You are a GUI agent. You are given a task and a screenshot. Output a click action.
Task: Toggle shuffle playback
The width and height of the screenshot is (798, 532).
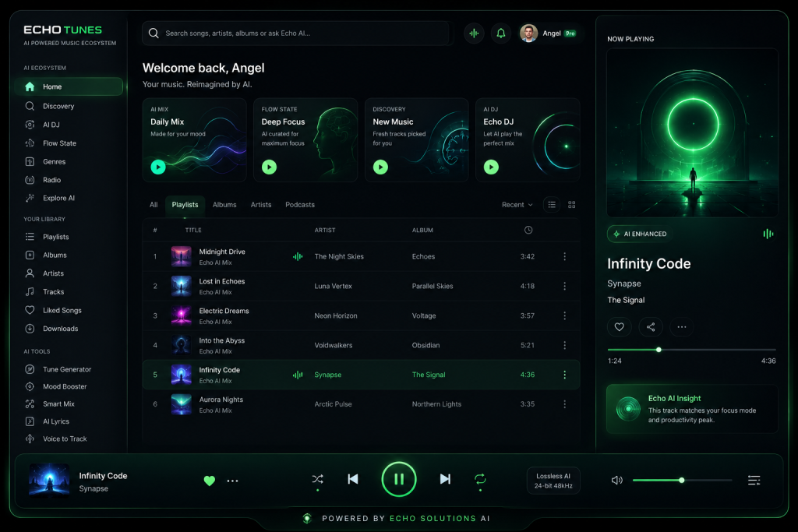(318, 479)
